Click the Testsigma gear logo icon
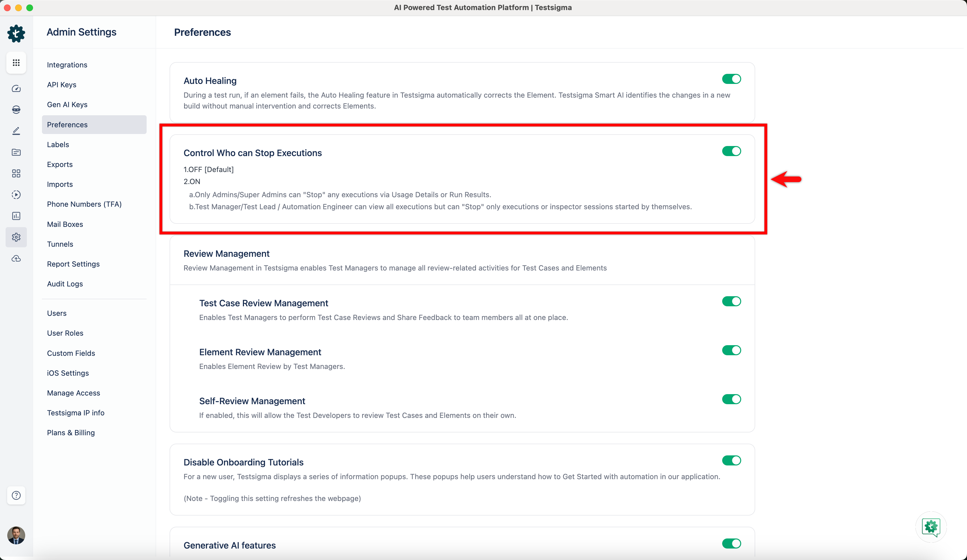The width and height of the screenshot is (967, 560). [x=16, y=33]
